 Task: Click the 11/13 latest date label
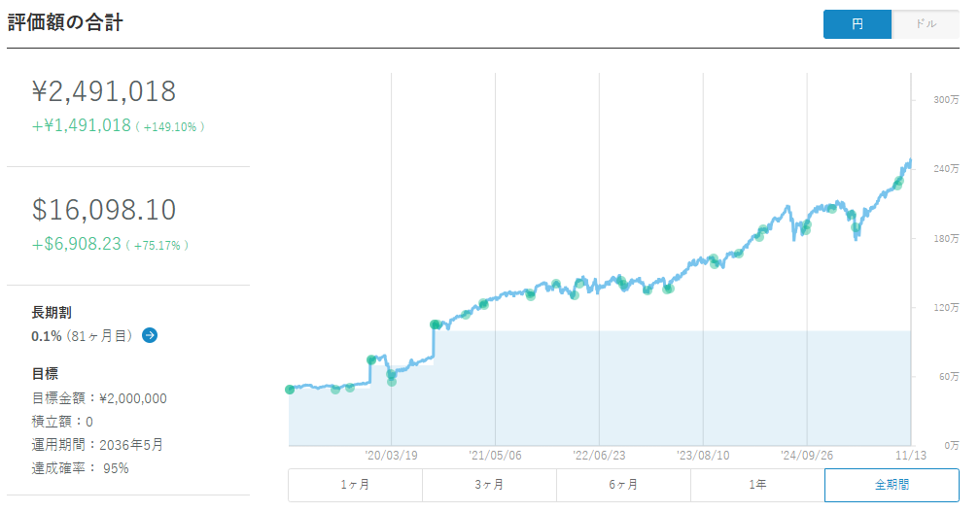910,454
